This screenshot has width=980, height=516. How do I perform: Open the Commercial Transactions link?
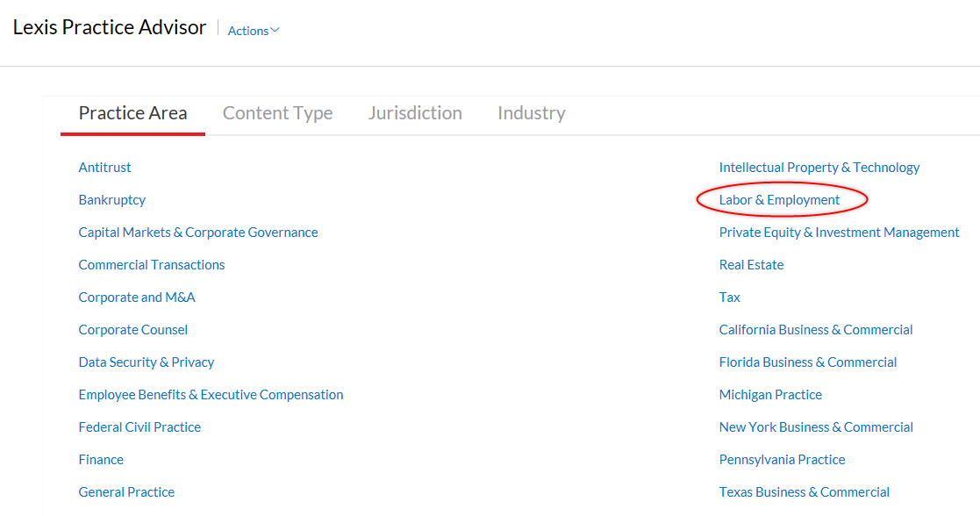coord(151,265)
